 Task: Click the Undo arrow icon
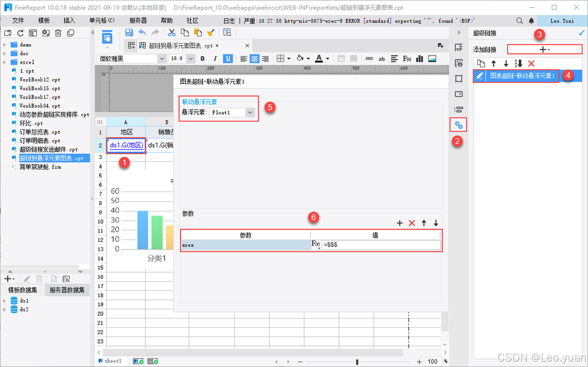143,32
